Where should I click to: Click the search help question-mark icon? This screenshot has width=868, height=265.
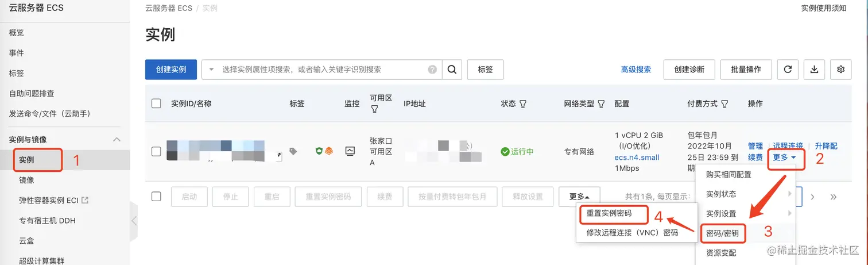pyautogui.click(x=432, y=70)
